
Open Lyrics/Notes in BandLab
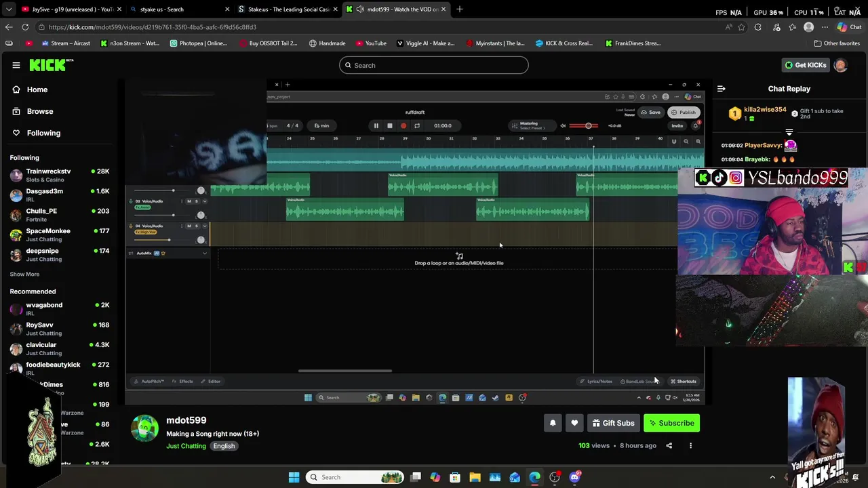click(597, 381)
